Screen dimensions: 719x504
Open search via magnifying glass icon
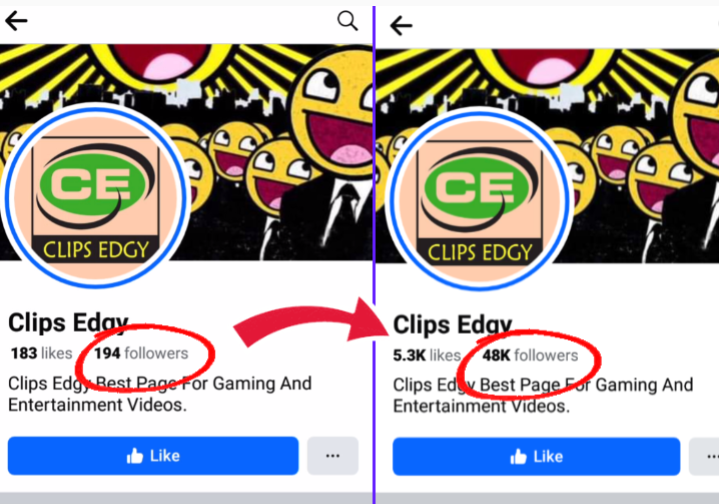[347, 21]
